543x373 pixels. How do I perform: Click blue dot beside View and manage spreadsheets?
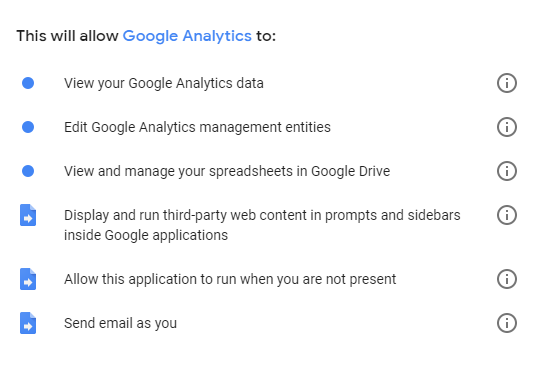tap(28, 171)
